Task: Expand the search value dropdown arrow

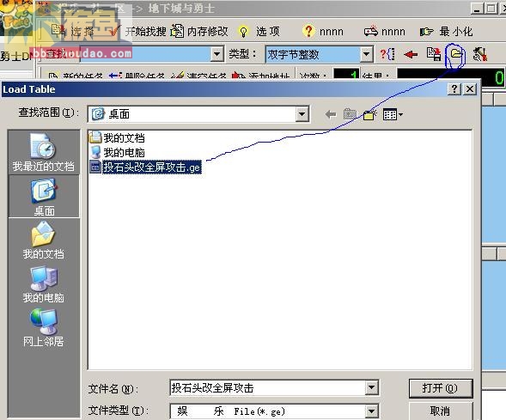Action: [217, 54]
